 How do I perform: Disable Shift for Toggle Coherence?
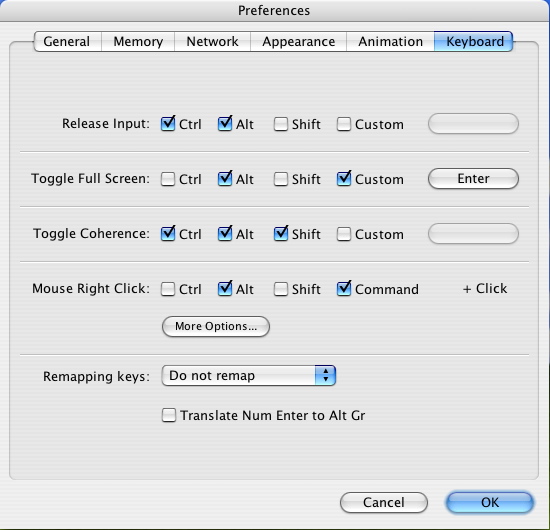(281, 234)
